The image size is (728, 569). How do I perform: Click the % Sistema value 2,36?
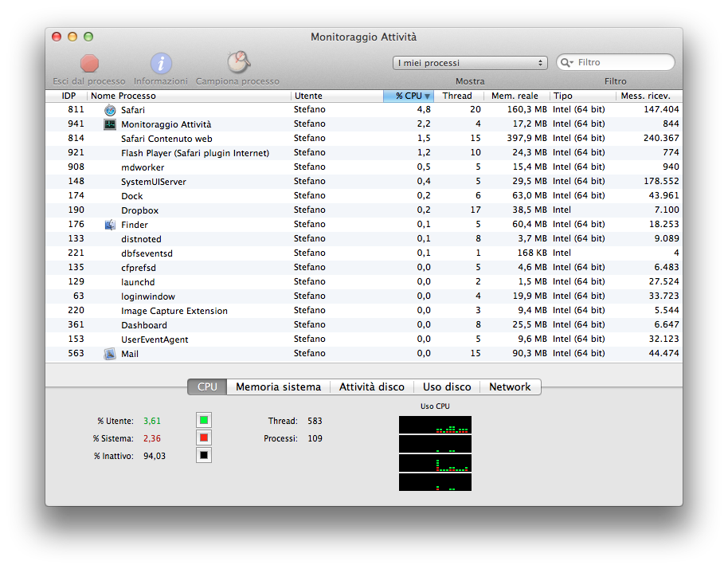(152, 438)
